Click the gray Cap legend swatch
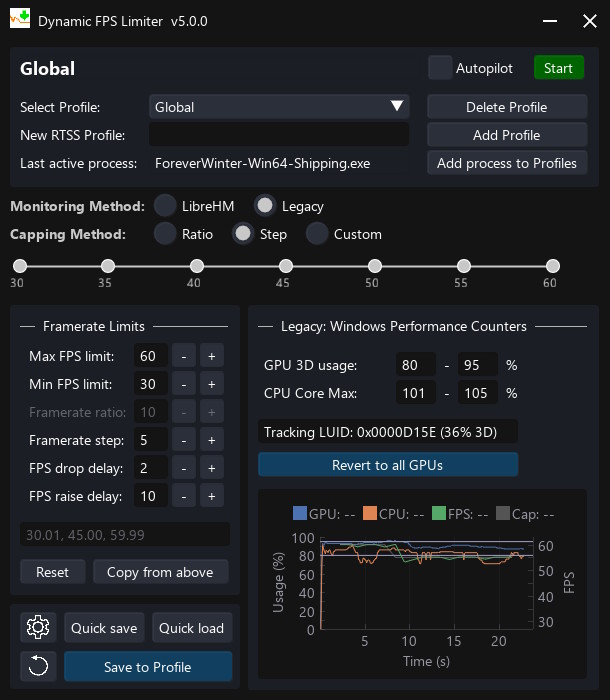 click(503, 513)
